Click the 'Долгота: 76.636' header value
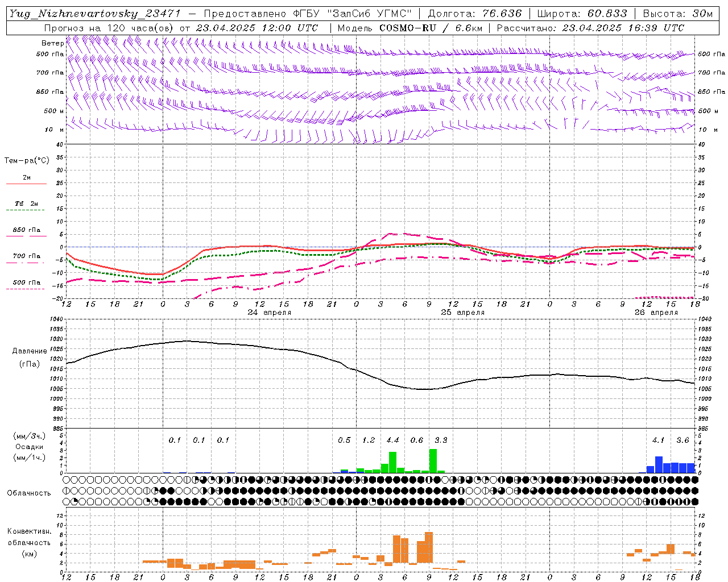The width and height of the screenshot is (728, 582). coord(474,14)
